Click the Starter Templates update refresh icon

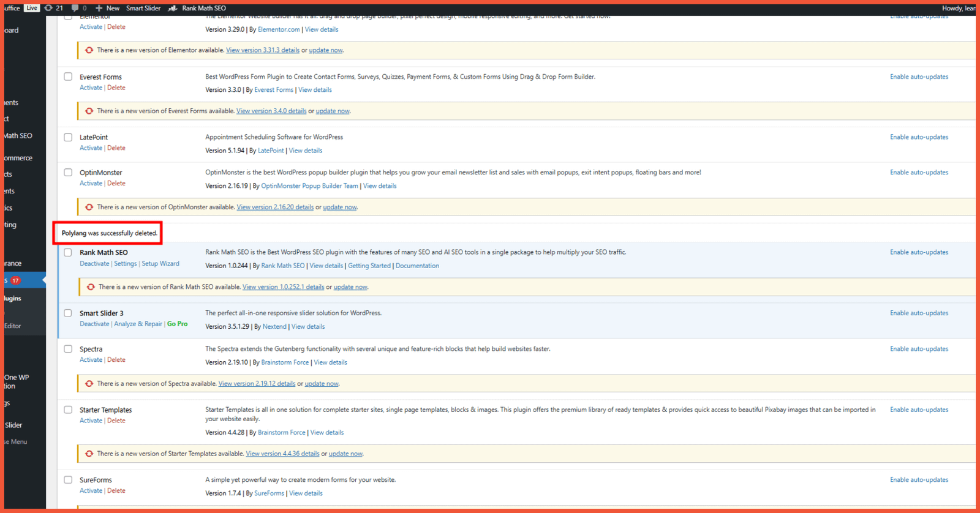[x=89, y=454]
